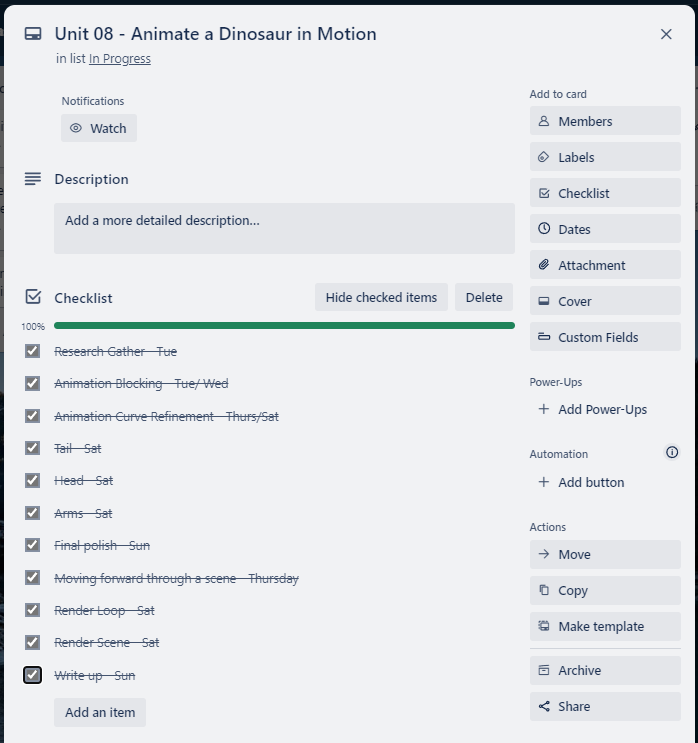
Task: Uncheck Animation Curve Refinement item
Action: pyautogui.click(x=32, y=416)
